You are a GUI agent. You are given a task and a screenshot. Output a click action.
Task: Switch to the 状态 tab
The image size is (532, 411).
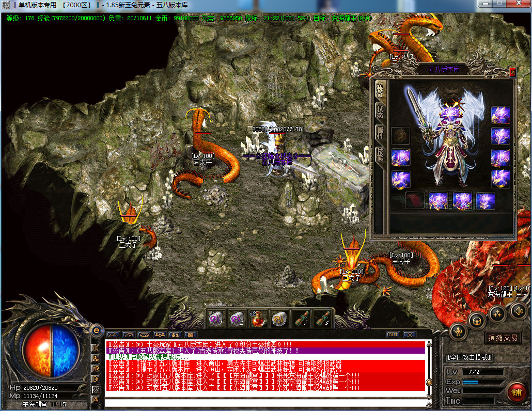pos(380,112)
